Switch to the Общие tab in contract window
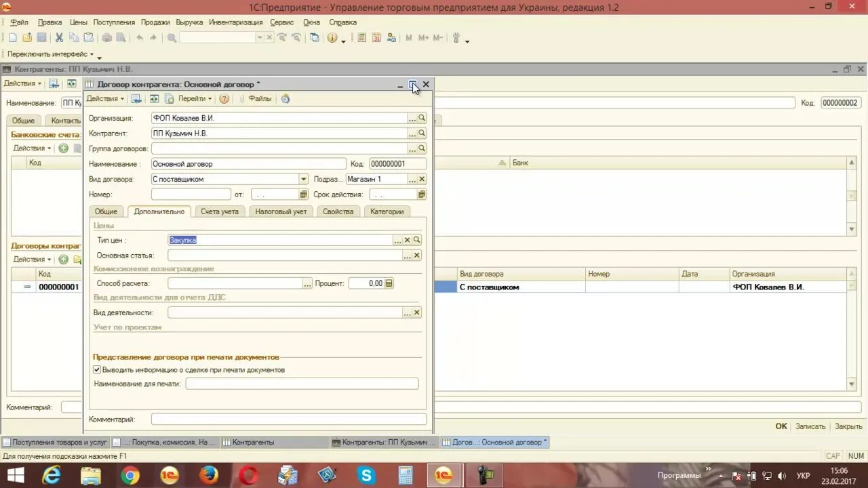868x488 pixels. click(x=106, y=211)
